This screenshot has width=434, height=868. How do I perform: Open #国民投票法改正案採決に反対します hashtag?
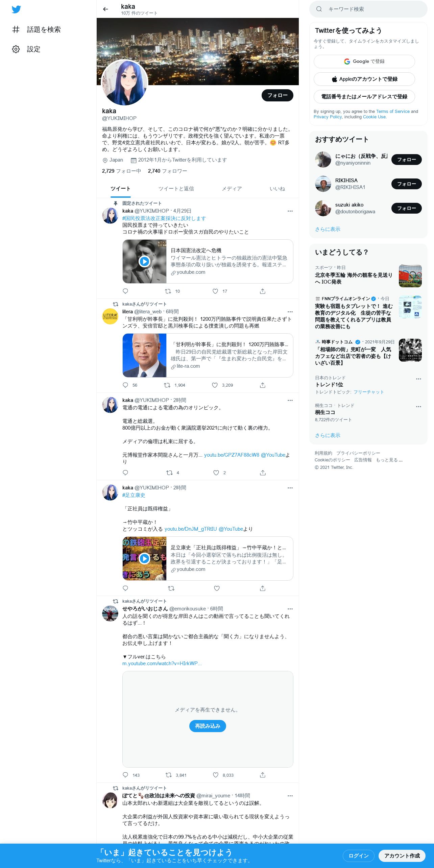click(x=164, y=218)
